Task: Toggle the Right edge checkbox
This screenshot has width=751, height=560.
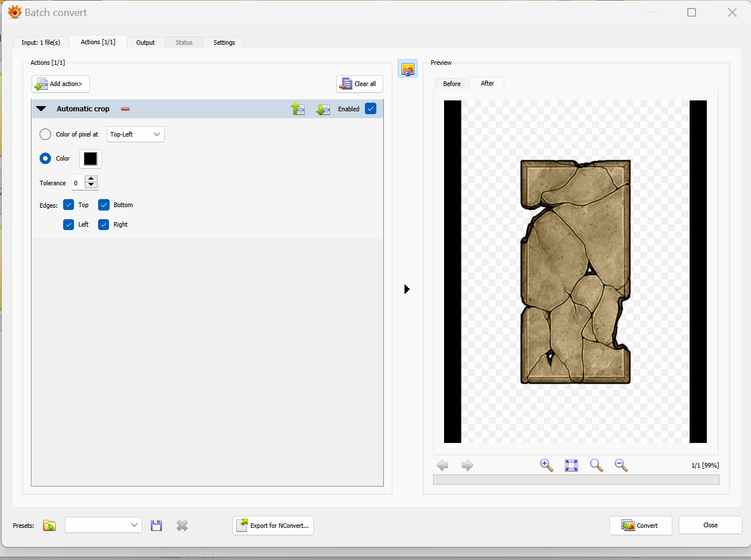Action: (x=104, y=224)
